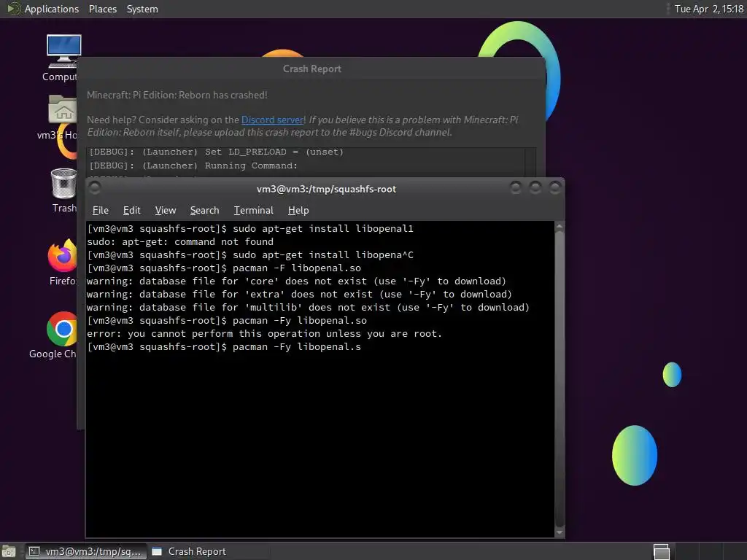Open the terminal Terminal menu
Viewport: 747px width, 560px height.
tap(253, 211)
